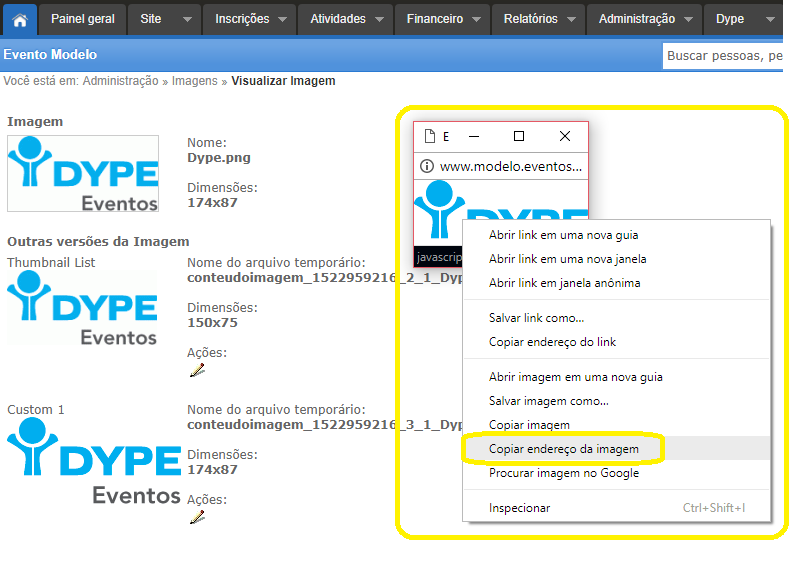The width and height of the screenshot is (806, 562).
Task: Follow the Administração breadcrumb link
Action: (120, 81)
